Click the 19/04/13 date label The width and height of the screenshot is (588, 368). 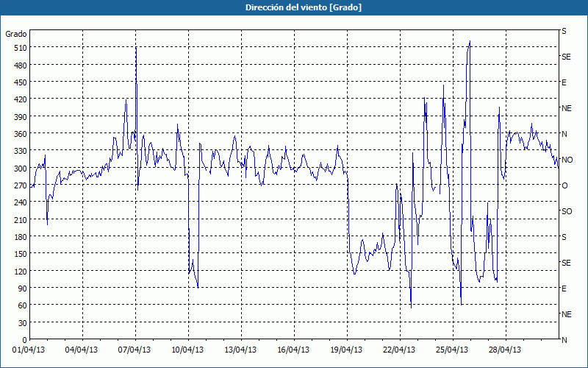point(346,350)
